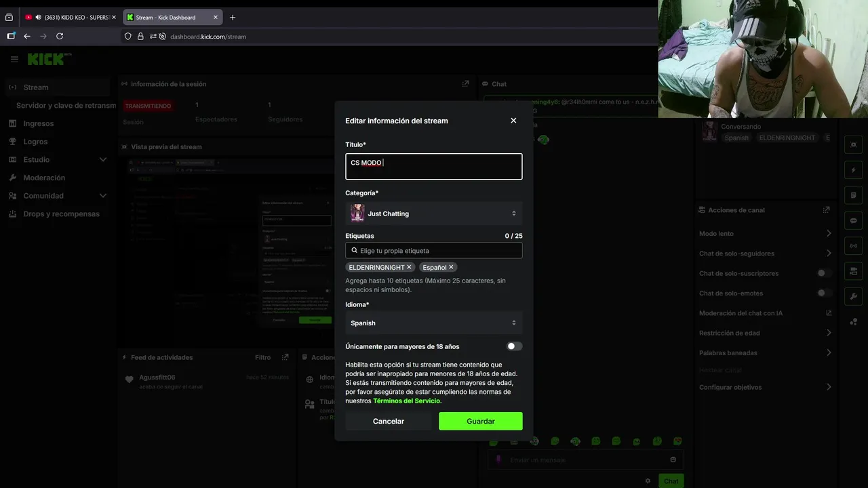
Task: Click the Título text field
Action: (434, 166)
